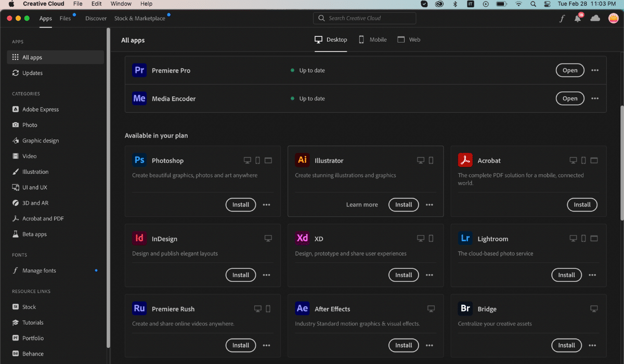Click the Illustrator app icon
This screenshot has width=624, height=364.
[x=302, y=160]
